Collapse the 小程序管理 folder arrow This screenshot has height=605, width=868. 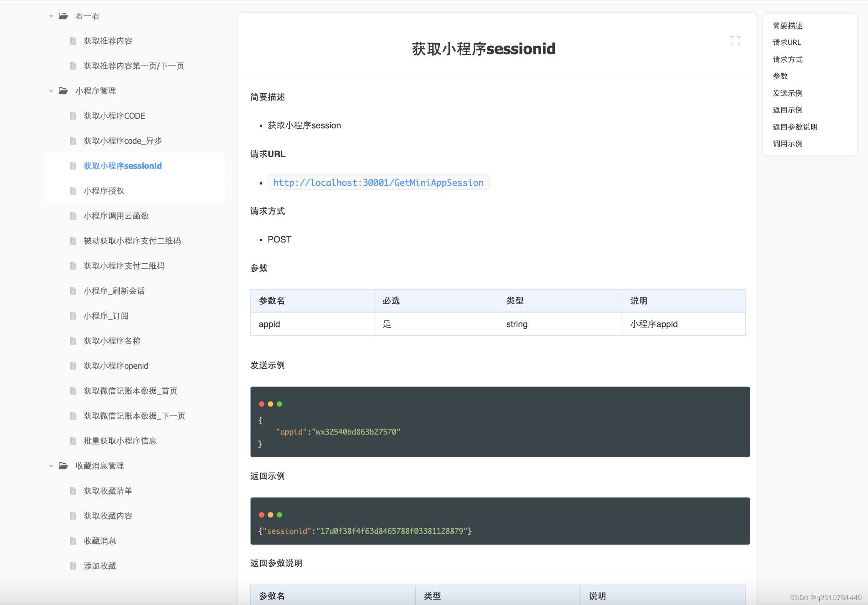tap(51, 91)
